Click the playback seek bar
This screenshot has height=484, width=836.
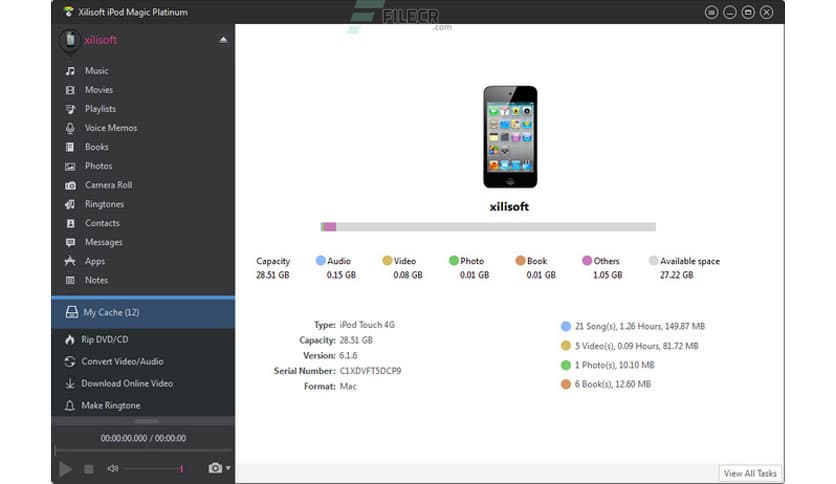[143, 450]
